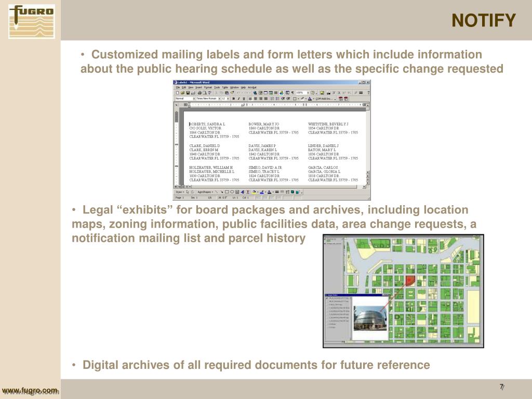Open the Edit menu in Word
Screen dimensions: 532x399
[184, 87]
